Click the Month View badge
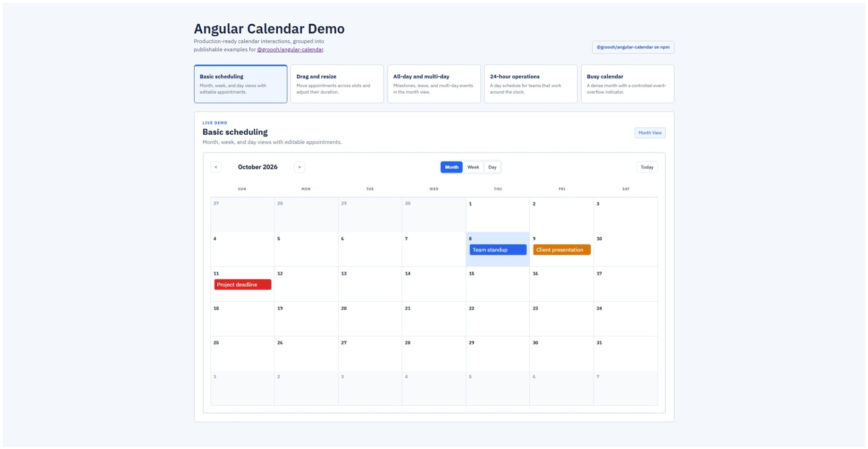 (x=650, y=133)
